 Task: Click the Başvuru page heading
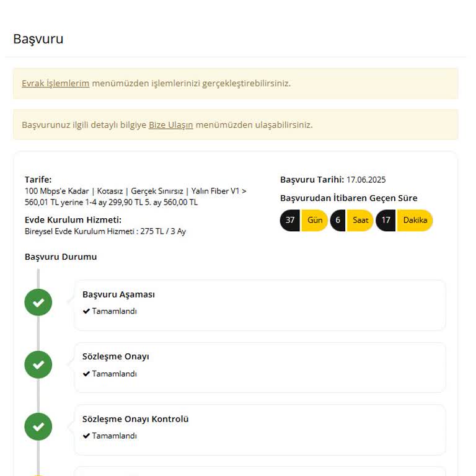(38, 39)
